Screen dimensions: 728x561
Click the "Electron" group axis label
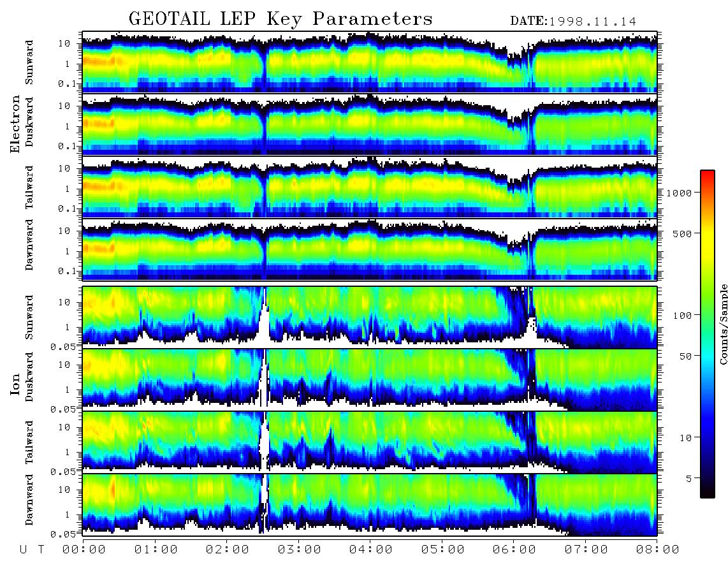tap(15, 124)
